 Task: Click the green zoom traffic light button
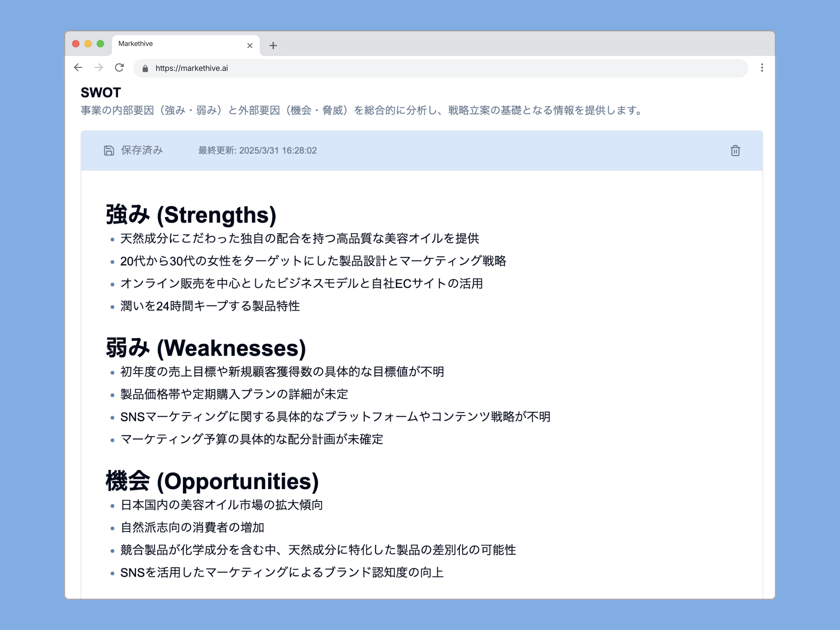coord(101,43)
